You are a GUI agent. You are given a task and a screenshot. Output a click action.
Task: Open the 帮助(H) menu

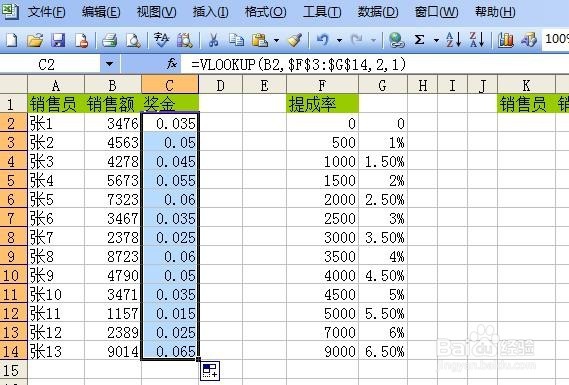click(495, 12)
